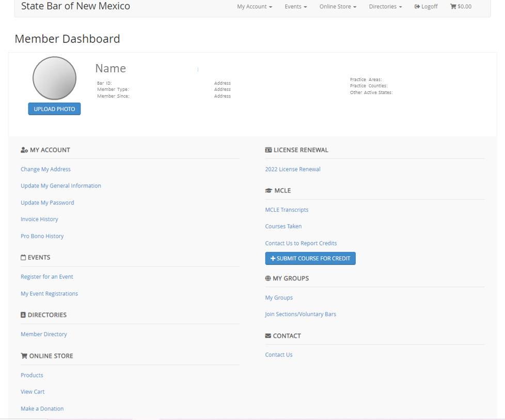Open the Member Directory link
This screenshot has width=505, height=420.
pyautogui.click(x=44, y=334)
